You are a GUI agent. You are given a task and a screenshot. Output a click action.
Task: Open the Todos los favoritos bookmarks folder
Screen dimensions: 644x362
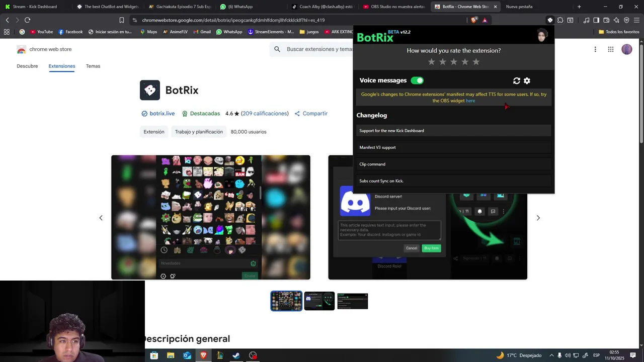pos(619,32)
